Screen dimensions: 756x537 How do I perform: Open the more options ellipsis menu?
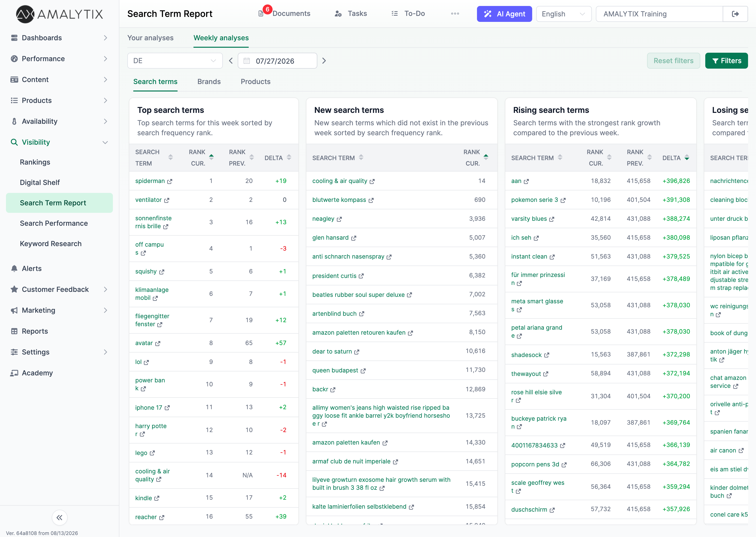coord(455,14)
